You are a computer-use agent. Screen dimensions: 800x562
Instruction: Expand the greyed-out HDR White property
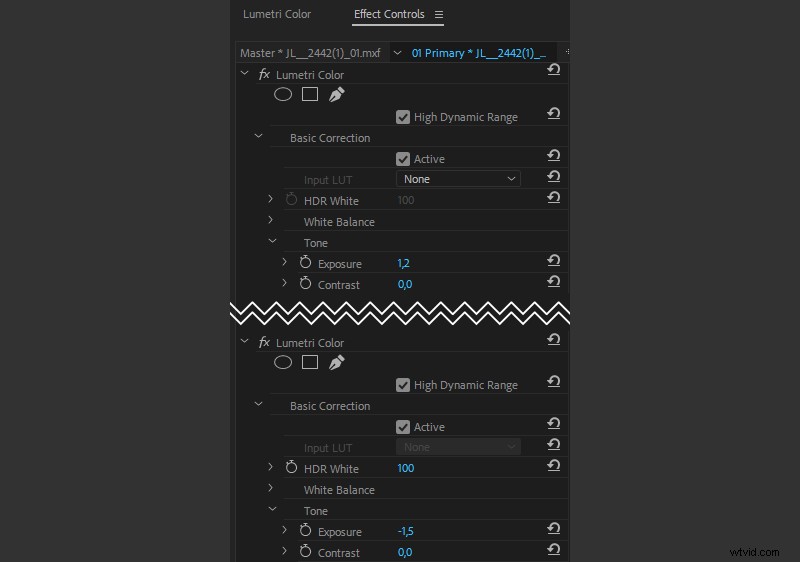coord(270,199)
